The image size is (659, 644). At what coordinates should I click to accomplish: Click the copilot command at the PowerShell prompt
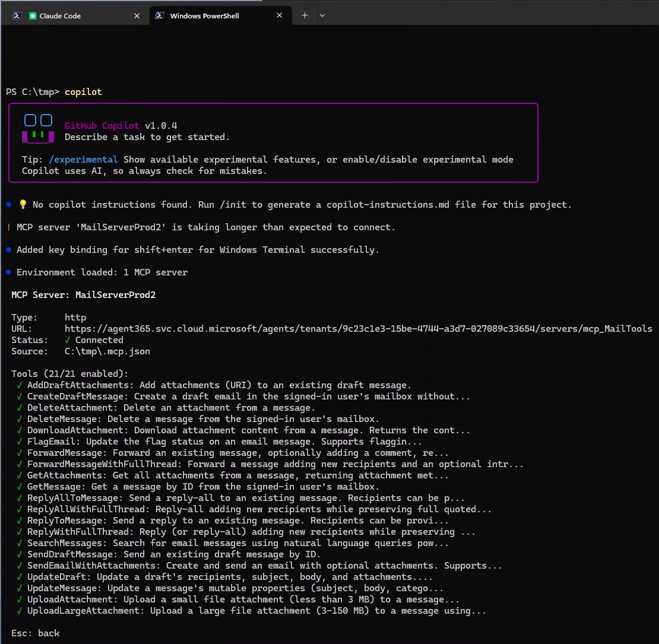coord(83,91)
